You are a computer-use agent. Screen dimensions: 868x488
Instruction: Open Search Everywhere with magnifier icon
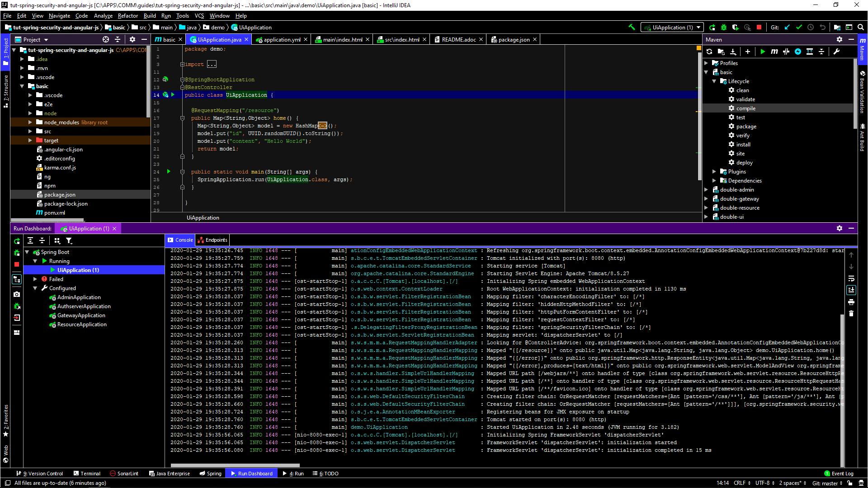860,28
